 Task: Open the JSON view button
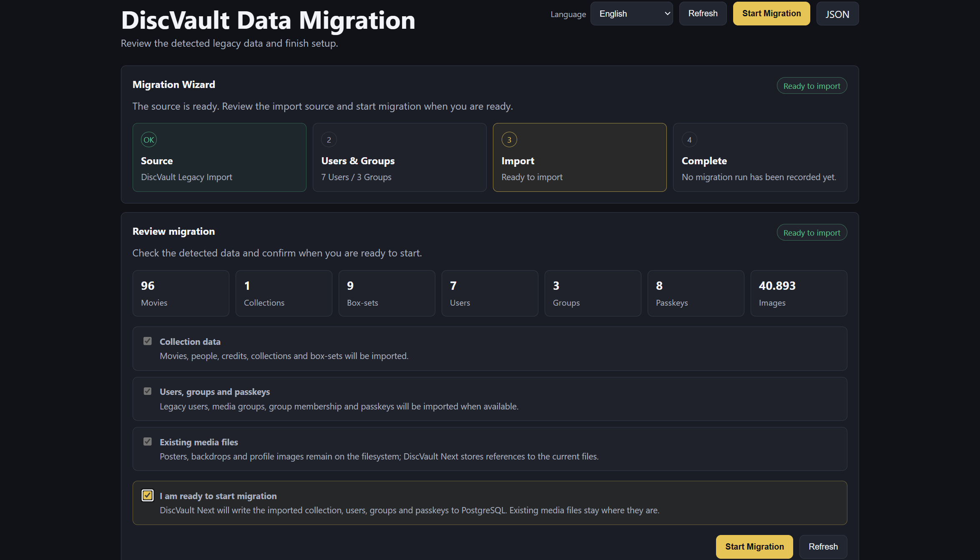point(837,14)
